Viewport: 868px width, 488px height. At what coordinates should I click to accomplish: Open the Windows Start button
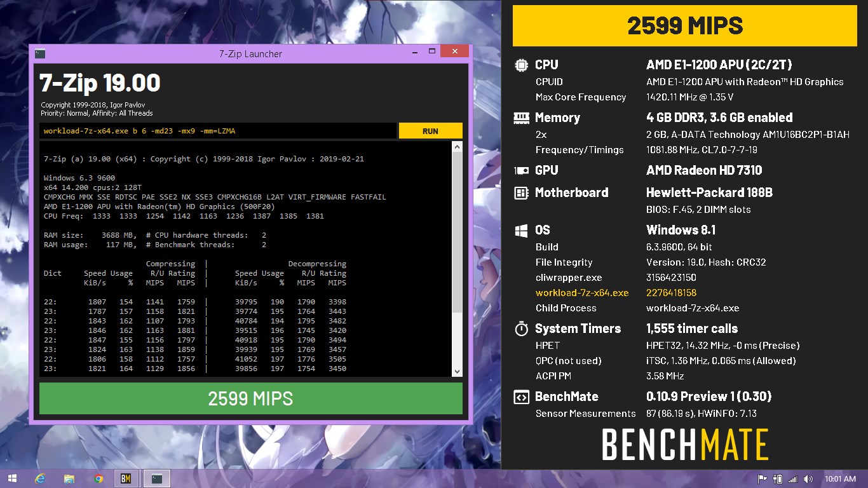(x=12, y=478)
